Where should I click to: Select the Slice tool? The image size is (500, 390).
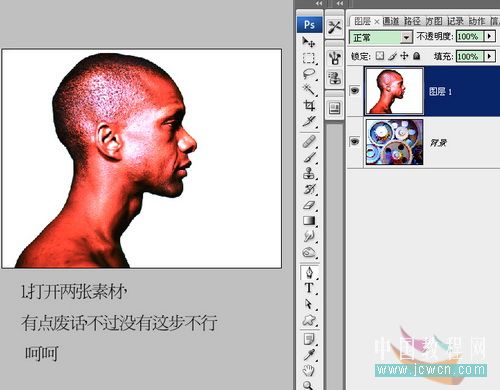[309, 121]
